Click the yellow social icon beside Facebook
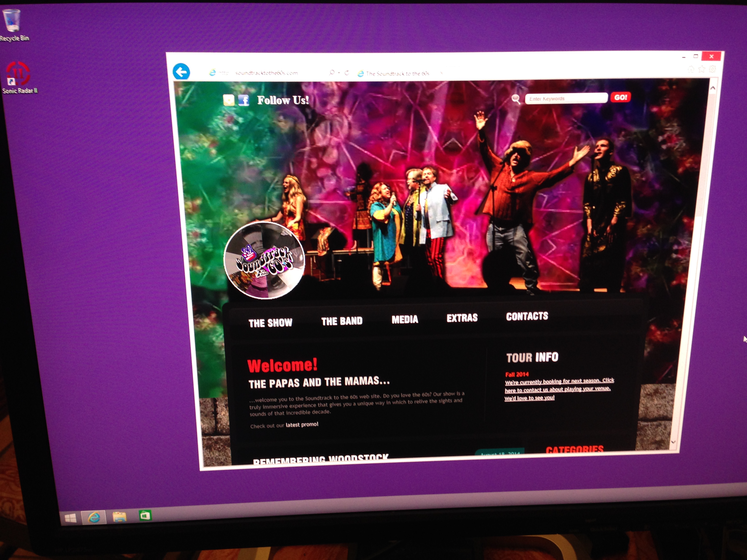Screen dimensions: 747x560 click(229, 100)
